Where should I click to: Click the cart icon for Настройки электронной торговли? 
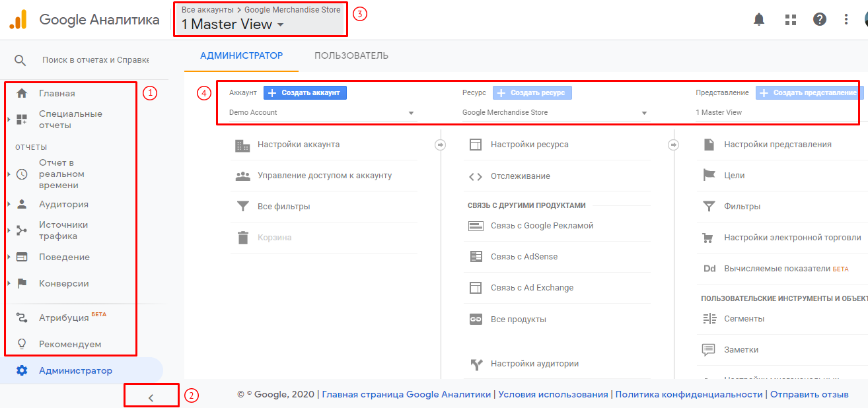tap(709, 238)
